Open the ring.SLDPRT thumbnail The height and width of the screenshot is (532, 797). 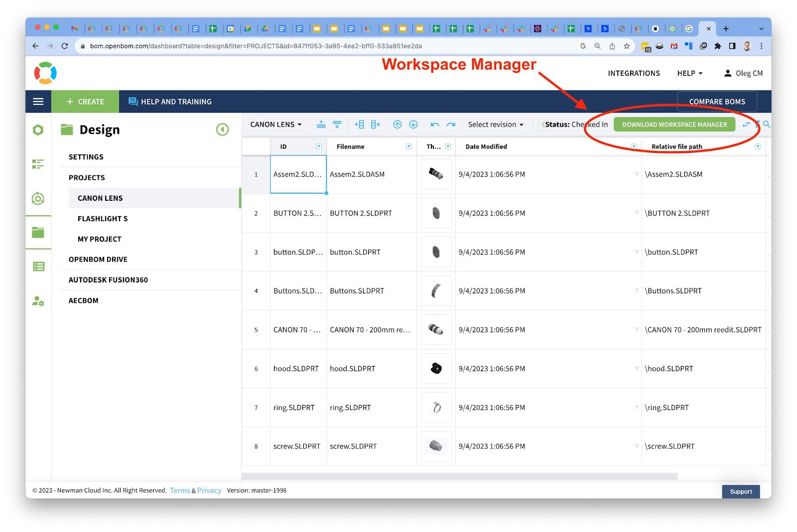(436, 407)
